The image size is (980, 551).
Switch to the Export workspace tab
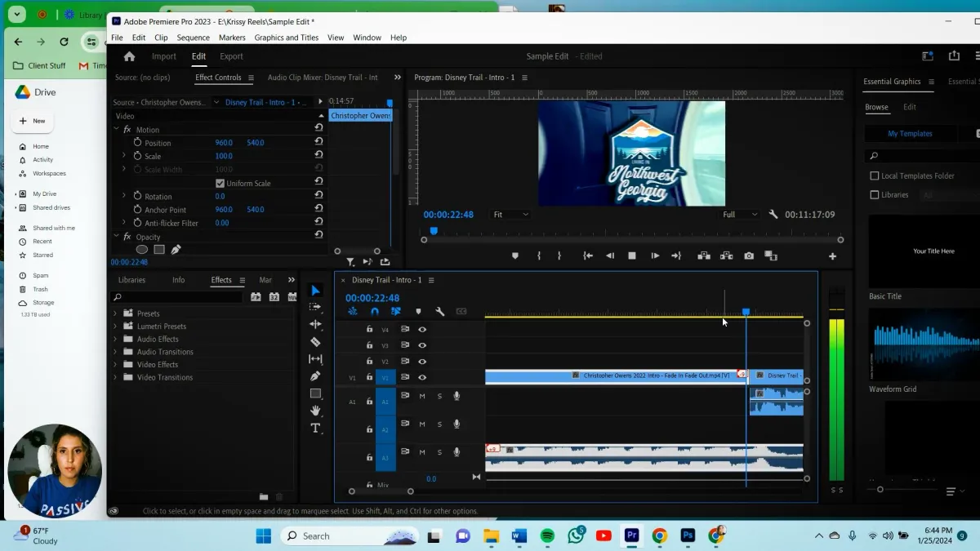[231, 56]
